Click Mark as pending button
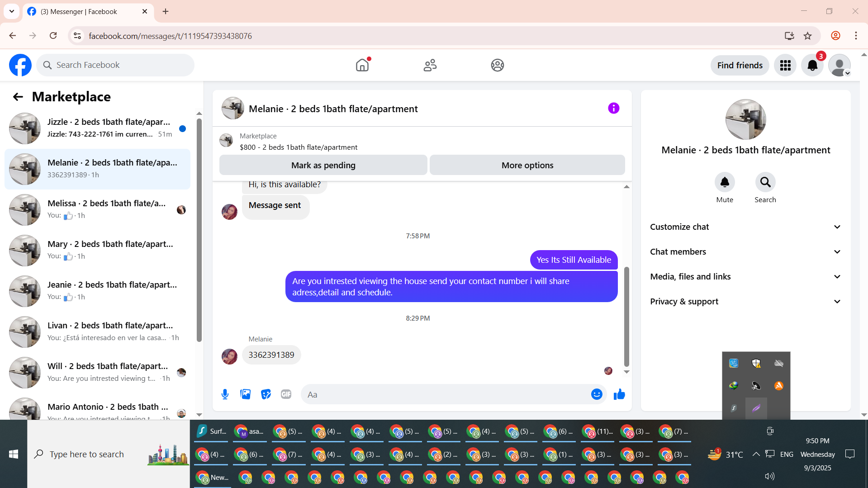868x488 pixels. tap(323, 165)
